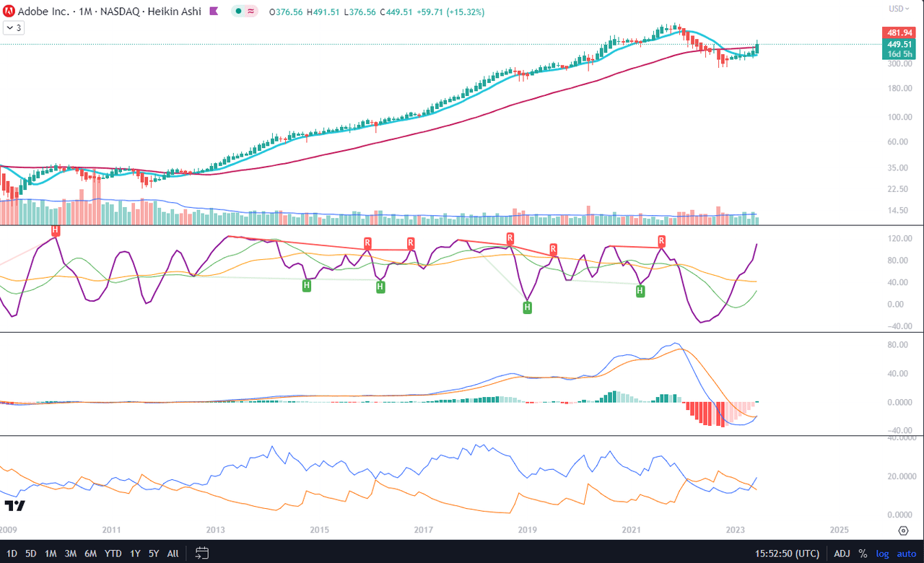Click the pink approximate-equals data icon
This screenshot has height=563, width=924.
click(x=251, y=12)
